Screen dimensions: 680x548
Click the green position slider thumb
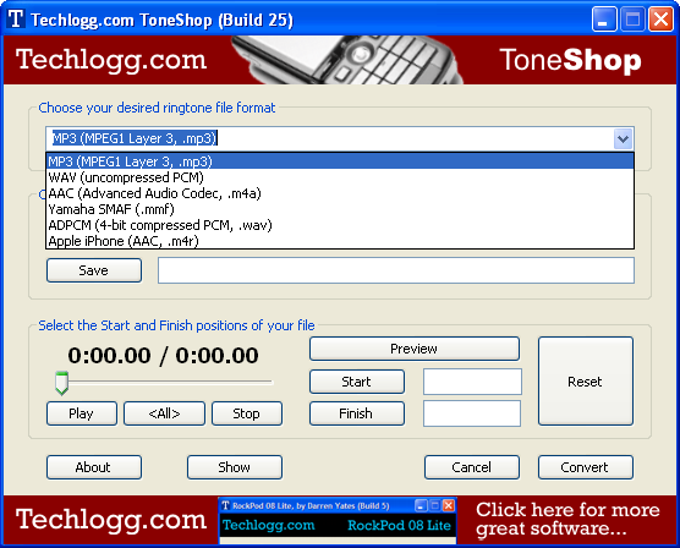pyautogui.click(x=62, y=383)
